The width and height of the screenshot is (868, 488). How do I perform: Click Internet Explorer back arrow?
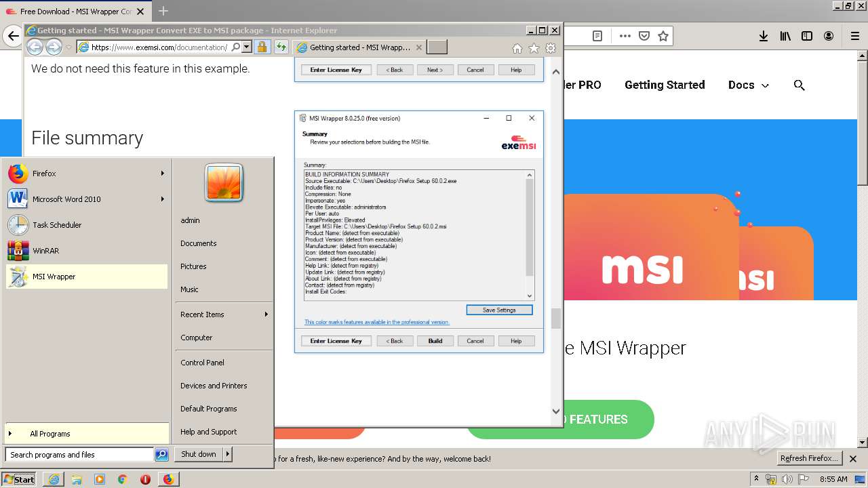coord(35,47)
